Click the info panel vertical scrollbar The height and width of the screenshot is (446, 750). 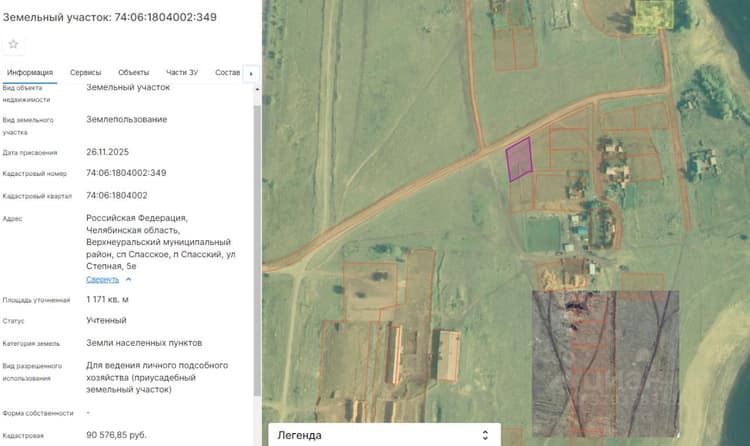click(x=257, y=249)
